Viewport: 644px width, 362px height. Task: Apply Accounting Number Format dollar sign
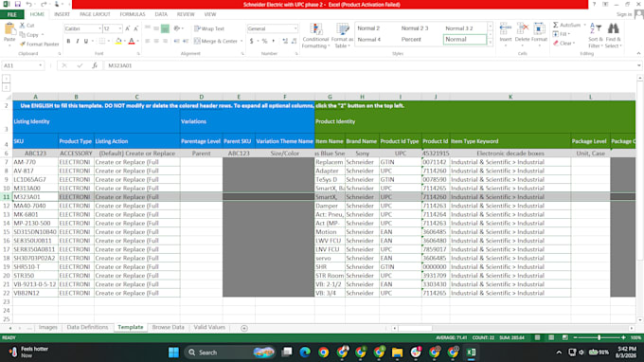(x=251, y=41)
